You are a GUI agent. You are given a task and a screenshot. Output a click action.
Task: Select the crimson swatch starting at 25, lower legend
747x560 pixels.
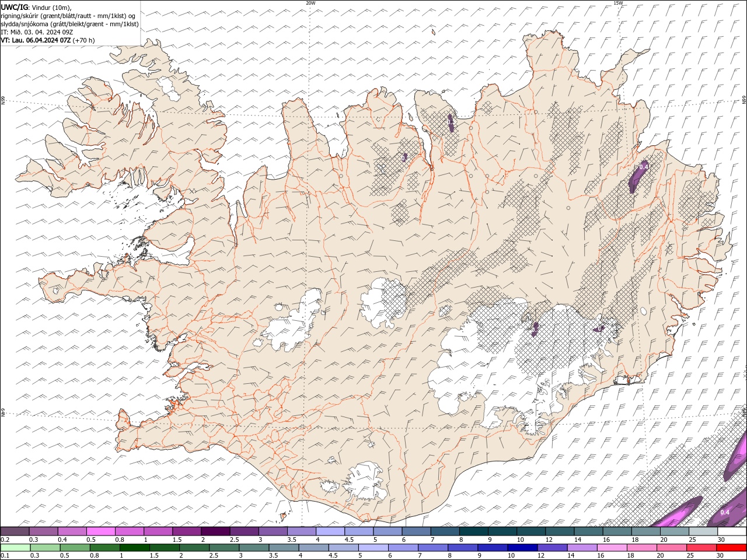click(x=701, y=547)
